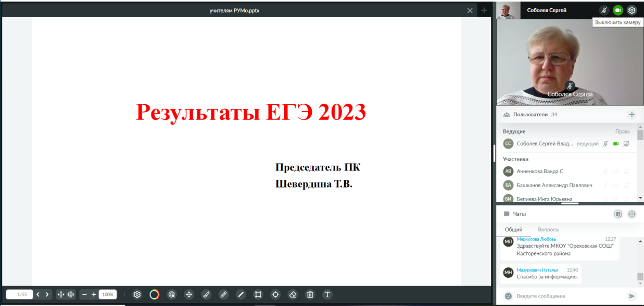Switch to the Вопросы chat tab
This screenshot has height=306, width=644.
(x=549, y=229)
